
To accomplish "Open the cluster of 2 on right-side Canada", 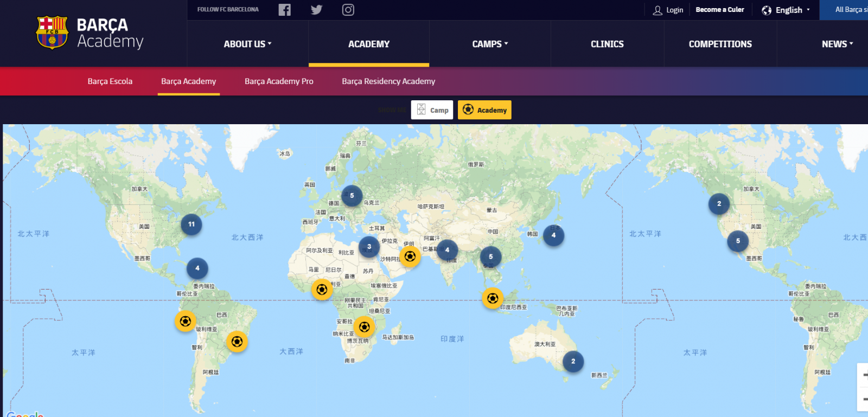I will [719, 204].
